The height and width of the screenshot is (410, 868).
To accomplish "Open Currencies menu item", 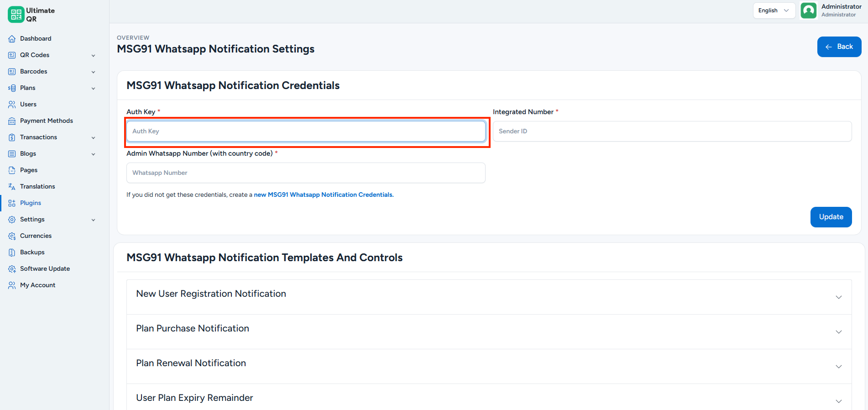I will click(x=36, y=236).
